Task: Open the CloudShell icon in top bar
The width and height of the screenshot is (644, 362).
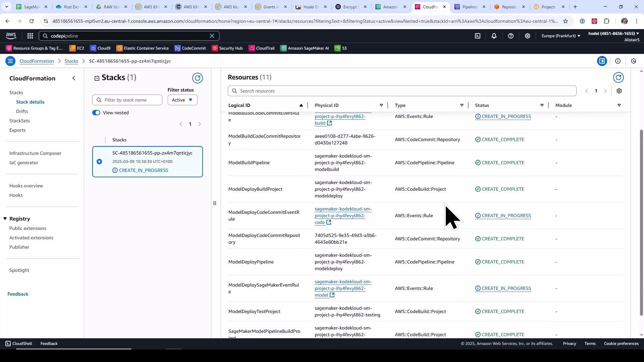Action: click(x=478, y=36)
